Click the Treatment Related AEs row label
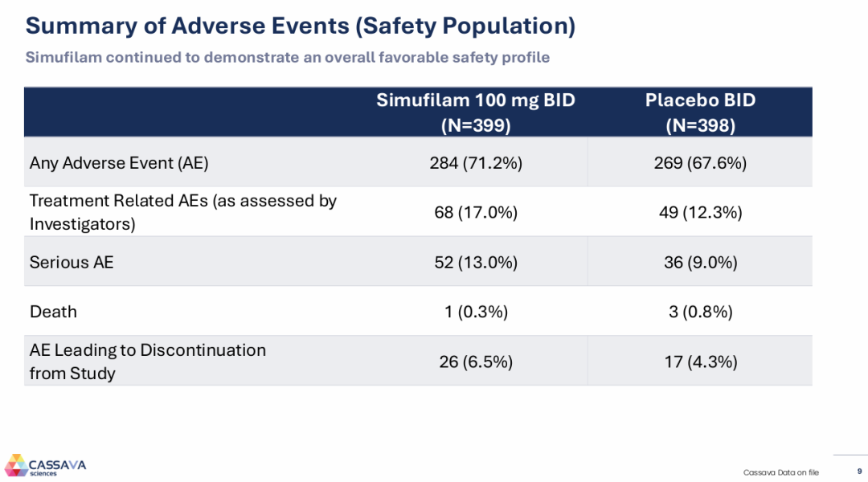Image resolution: width=868 pixels, height=482 pixels. 183,212
